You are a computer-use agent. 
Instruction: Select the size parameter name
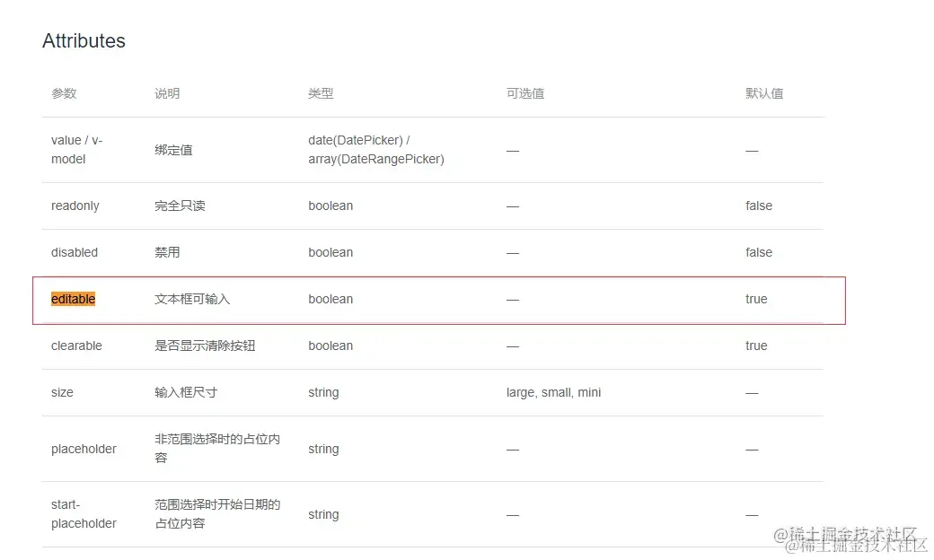(62, 392)
